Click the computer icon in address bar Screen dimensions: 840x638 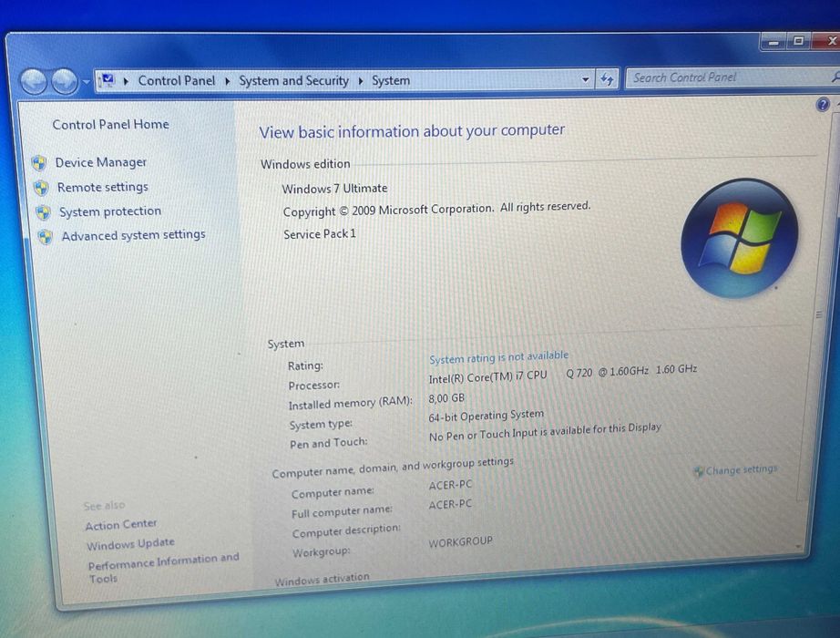click(108, 80)
